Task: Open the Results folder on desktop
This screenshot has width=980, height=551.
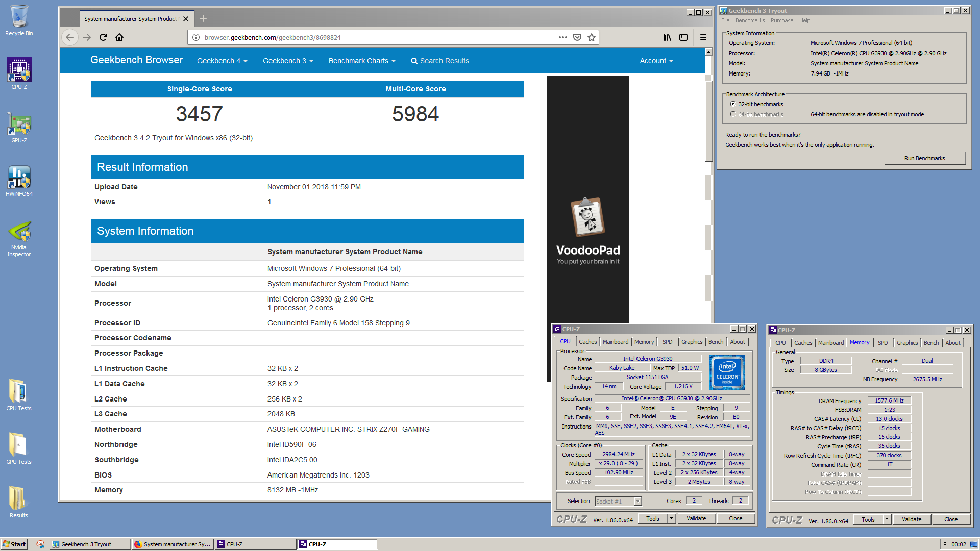Action: pos(19,502)
